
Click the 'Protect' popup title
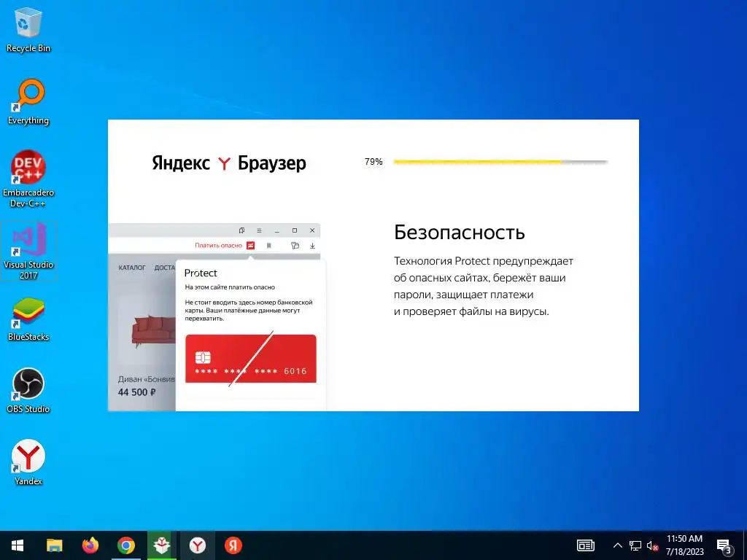pyautogui.click(x=201, y=273)
